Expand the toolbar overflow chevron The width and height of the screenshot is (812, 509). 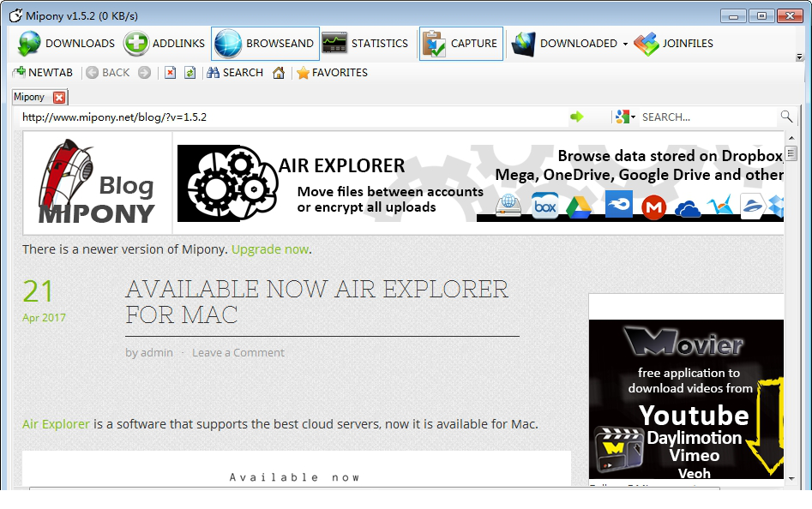(x=800, y=57)
